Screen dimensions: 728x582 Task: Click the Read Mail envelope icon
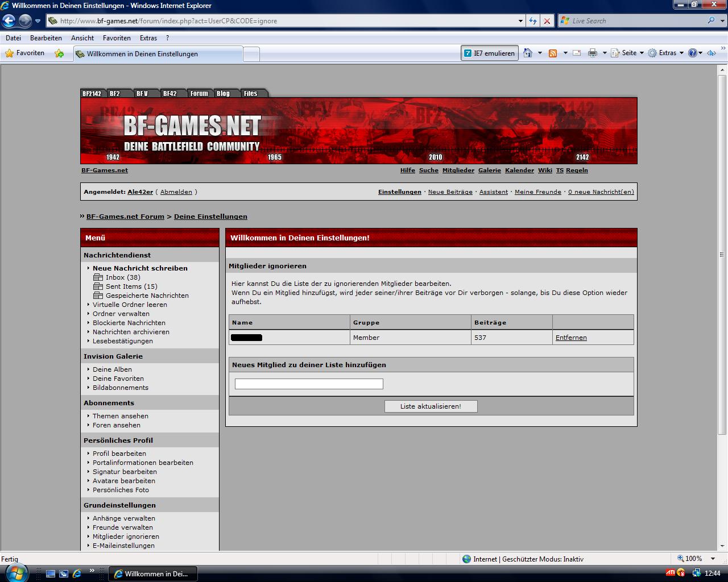click(577, 53)
